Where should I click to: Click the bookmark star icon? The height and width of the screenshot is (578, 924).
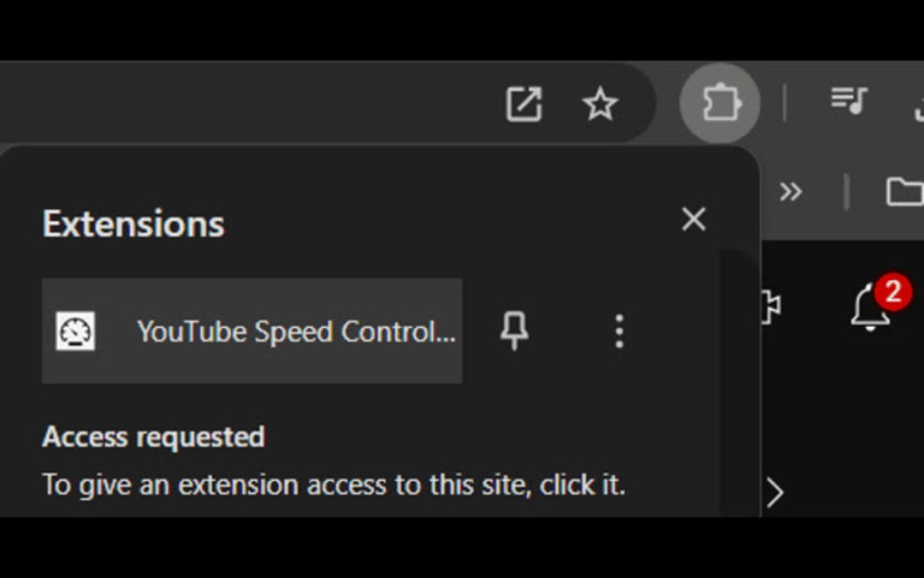(x=602, y=103)
